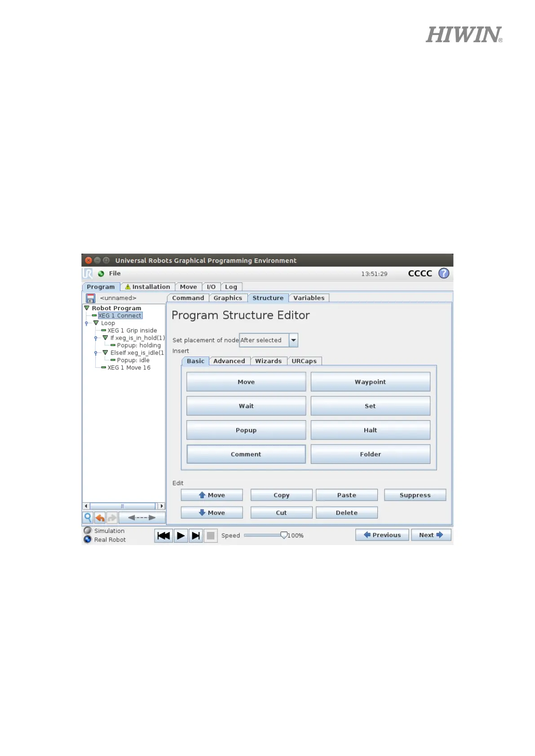The height and width of the screenshot is (756, 535).
Task: Select the Structure tab
Action: [268, 298]
